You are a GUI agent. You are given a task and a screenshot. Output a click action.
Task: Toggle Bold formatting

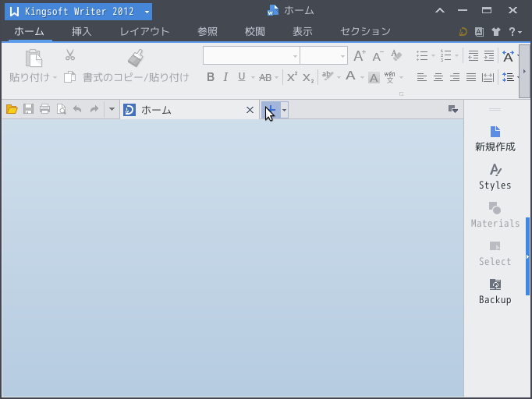(x=211, y=77)
